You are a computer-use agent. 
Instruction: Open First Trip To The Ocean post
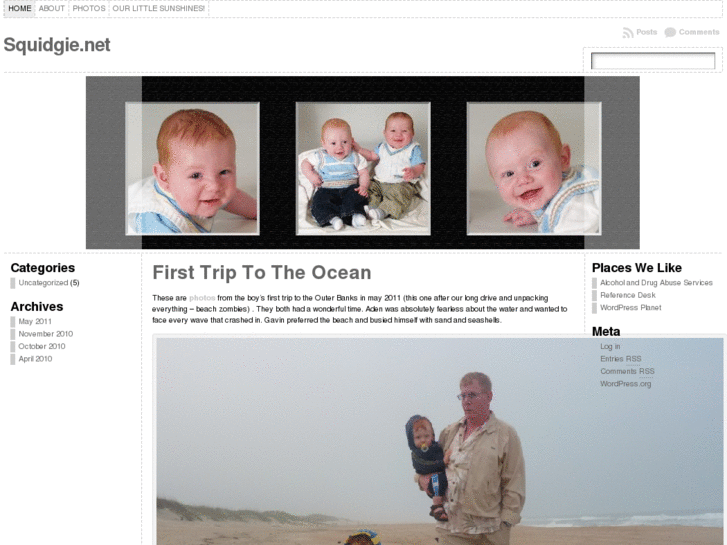coord(262,273)
